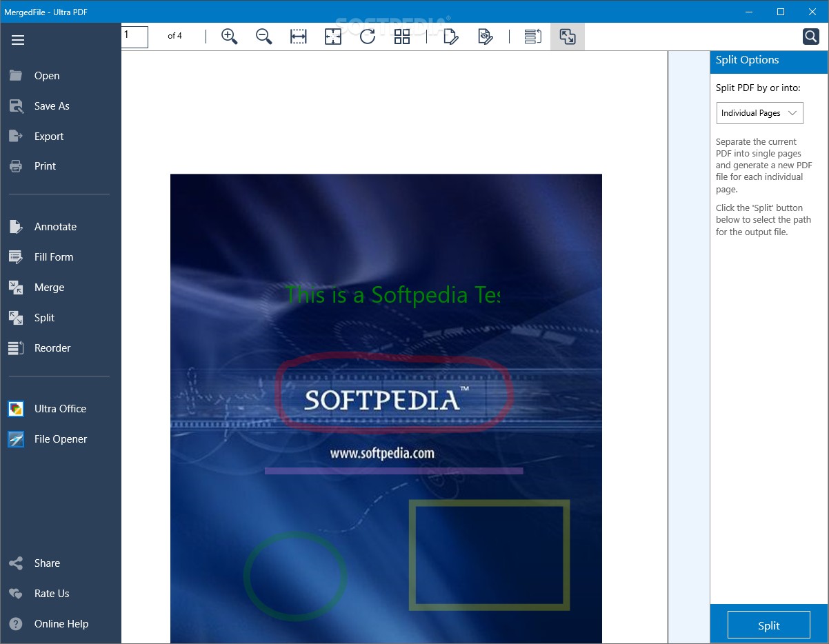
Task: Open Annotate from the sidebar
Action: point(61,227)
